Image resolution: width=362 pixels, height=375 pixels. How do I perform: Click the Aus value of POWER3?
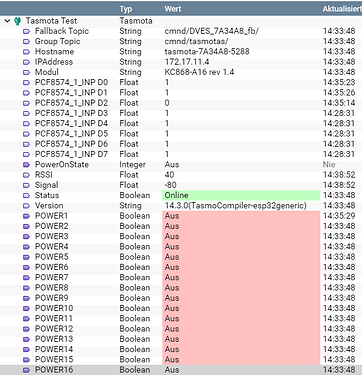(x=172, y=237)
